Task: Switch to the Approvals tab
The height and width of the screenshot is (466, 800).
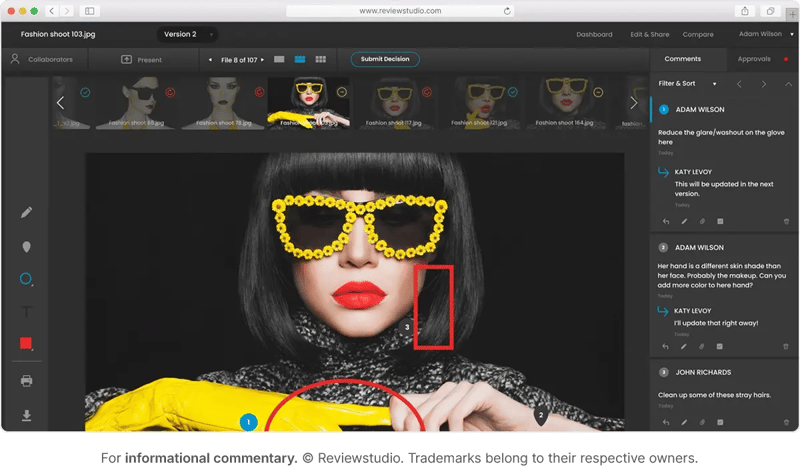Action: point(754,60)
